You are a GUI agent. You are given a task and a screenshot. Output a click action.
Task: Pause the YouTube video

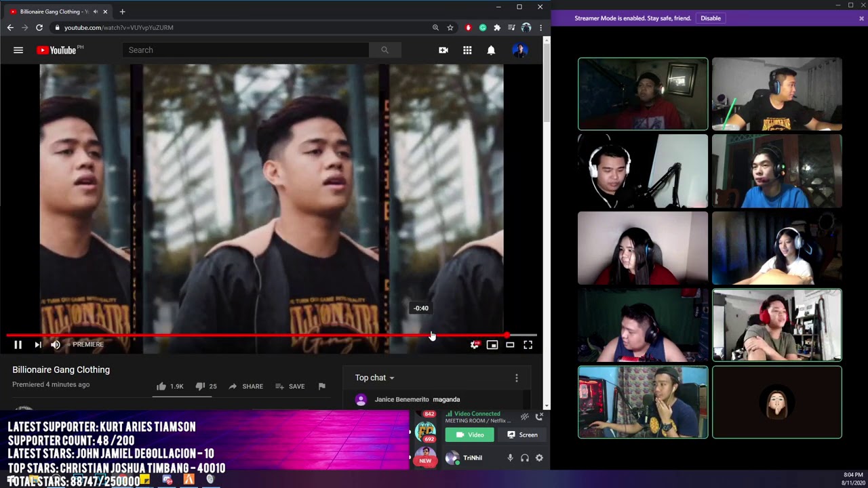[18, 344]
